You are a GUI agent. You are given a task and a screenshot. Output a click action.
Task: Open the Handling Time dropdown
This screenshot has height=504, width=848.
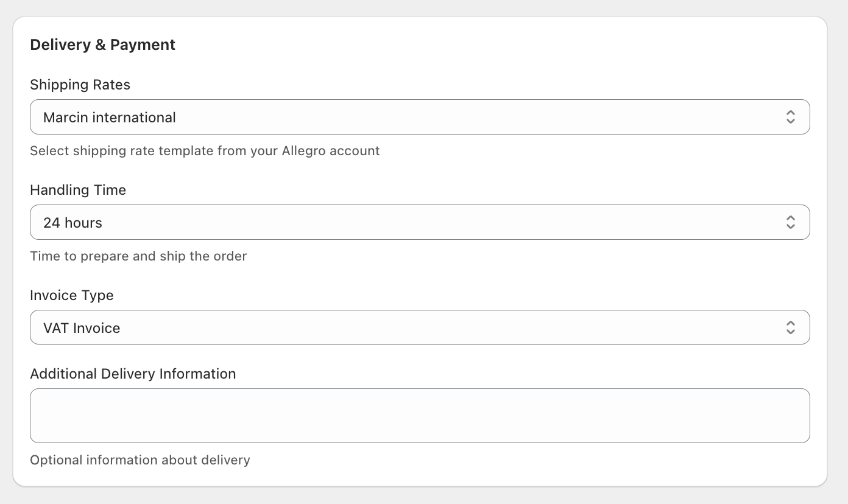tap(420, 222)
